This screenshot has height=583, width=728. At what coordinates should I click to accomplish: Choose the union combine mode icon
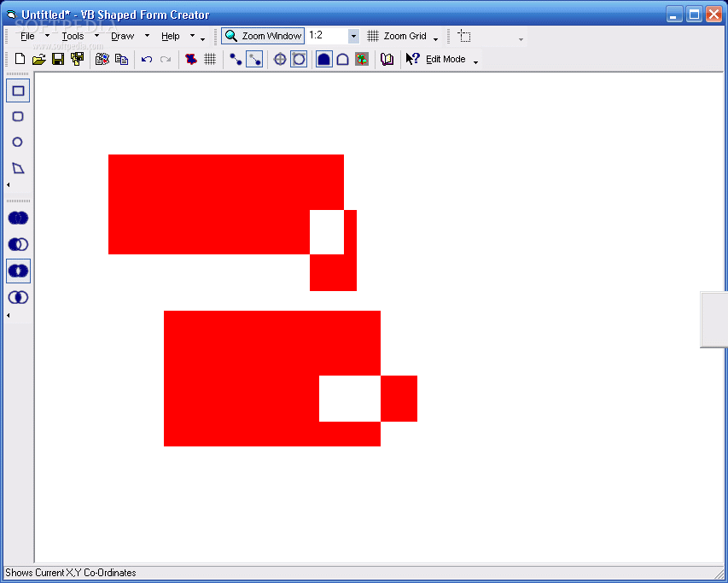coord(18,218)
